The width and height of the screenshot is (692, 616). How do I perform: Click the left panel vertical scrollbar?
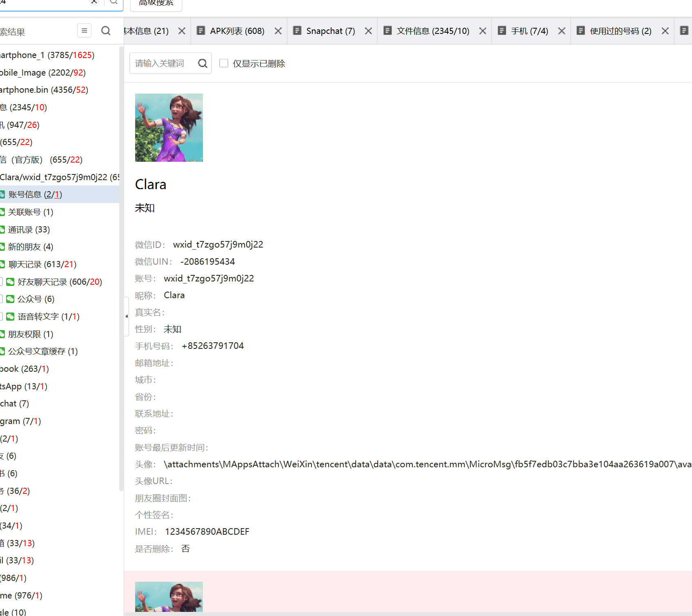(x=121, y=268)
